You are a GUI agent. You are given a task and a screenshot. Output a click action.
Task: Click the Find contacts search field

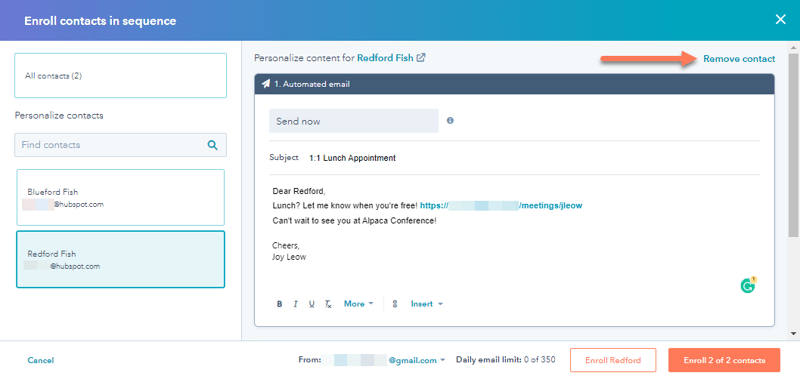pyautogui.click(x=120, y=145)
